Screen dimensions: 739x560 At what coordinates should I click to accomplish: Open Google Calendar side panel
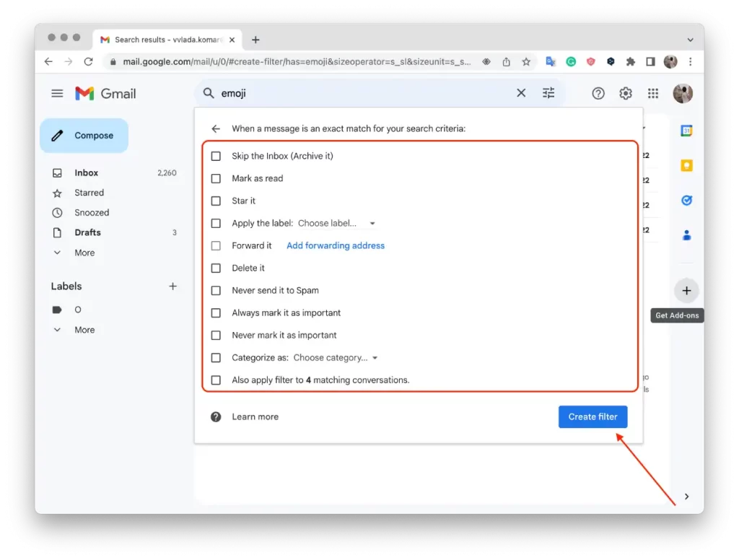click(x=686, y=131)
